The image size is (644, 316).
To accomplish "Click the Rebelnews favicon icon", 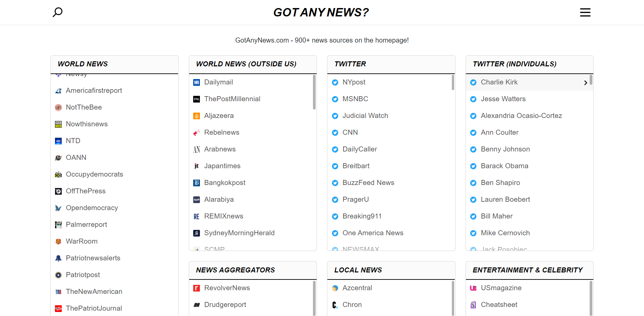I will tap(197, 133).
